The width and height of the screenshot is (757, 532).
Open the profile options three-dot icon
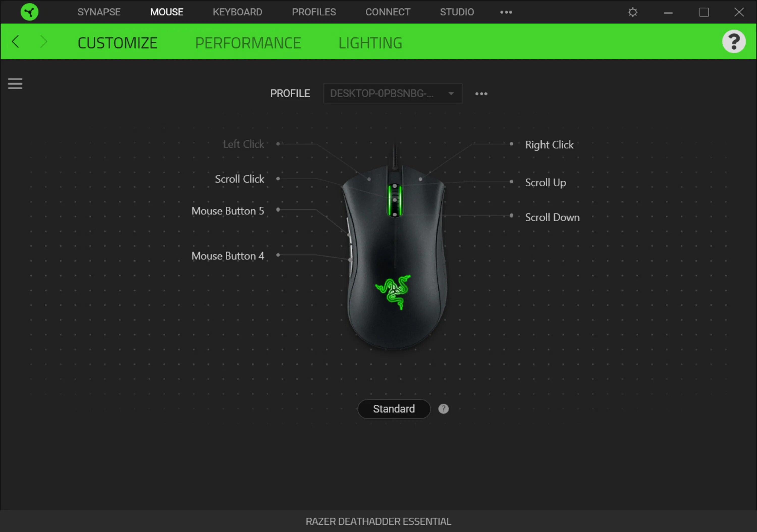tap(481, 94)
